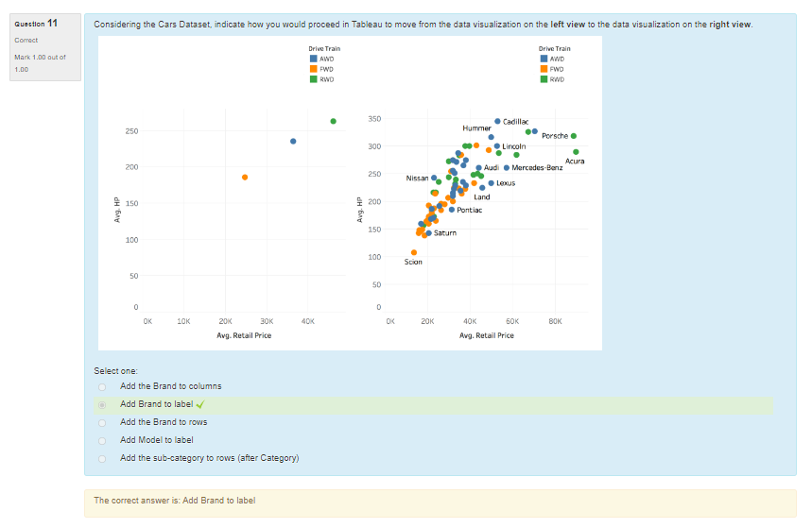Click the Scion data point in right chart
This screenshot has width=812, height=528.
coord(414,252)
